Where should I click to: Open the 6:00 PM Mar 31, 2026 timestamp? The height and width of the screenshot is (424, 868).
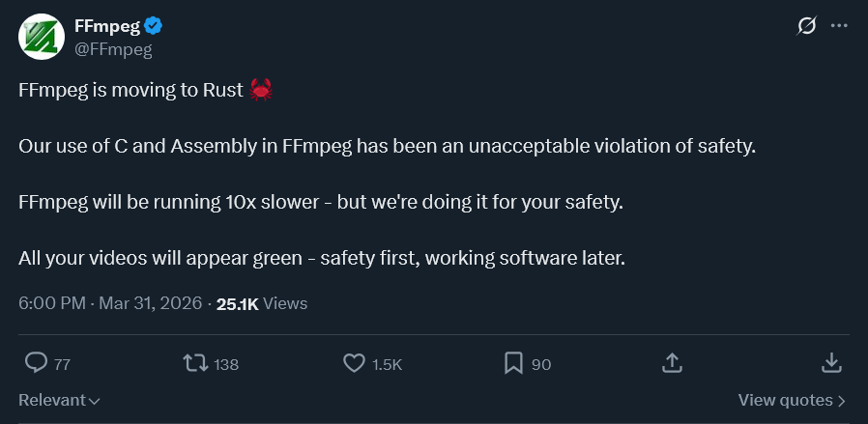(109, 303)
